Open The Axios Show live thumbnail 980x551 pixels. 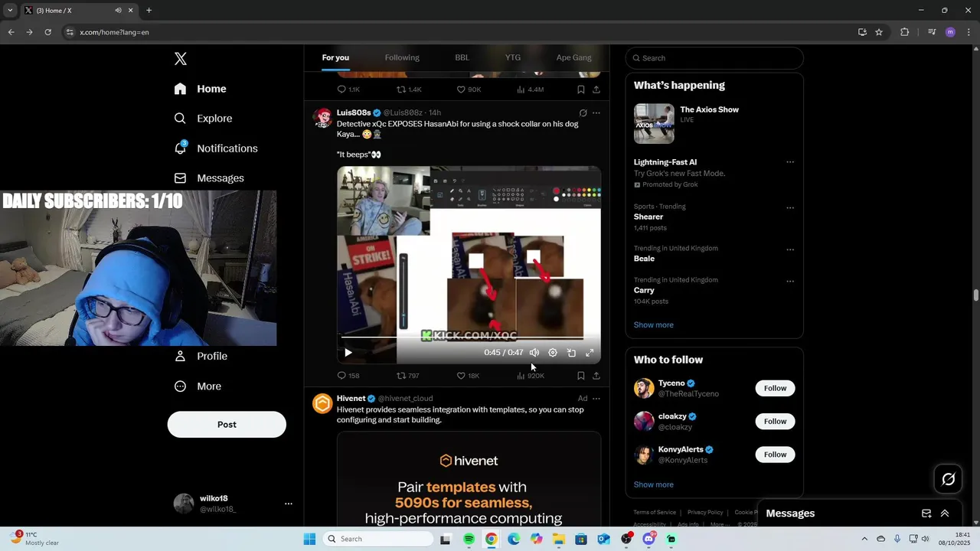[654, 123]
